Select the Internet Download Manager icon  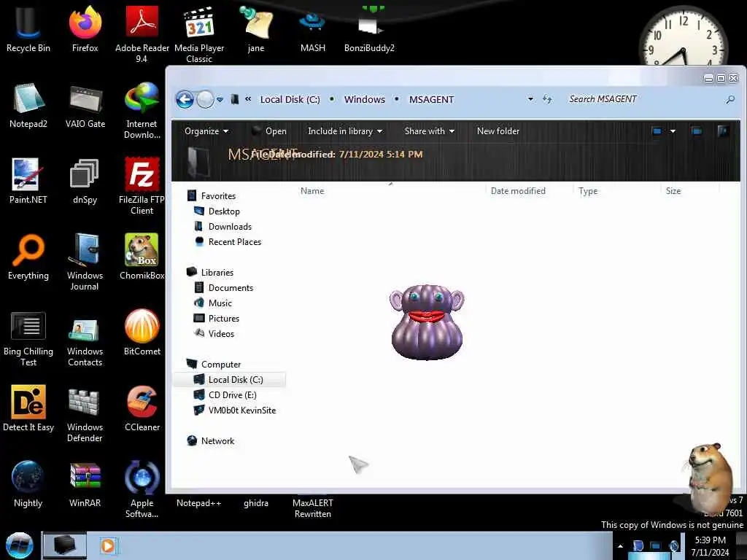click(142, 111)
